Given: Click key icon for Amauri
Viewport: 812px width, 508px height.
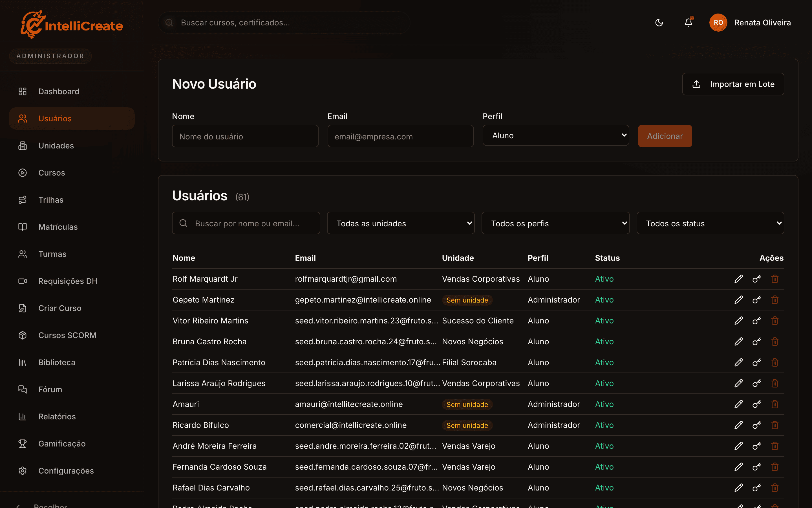Looking at the screenshot, I should [757, 404].
